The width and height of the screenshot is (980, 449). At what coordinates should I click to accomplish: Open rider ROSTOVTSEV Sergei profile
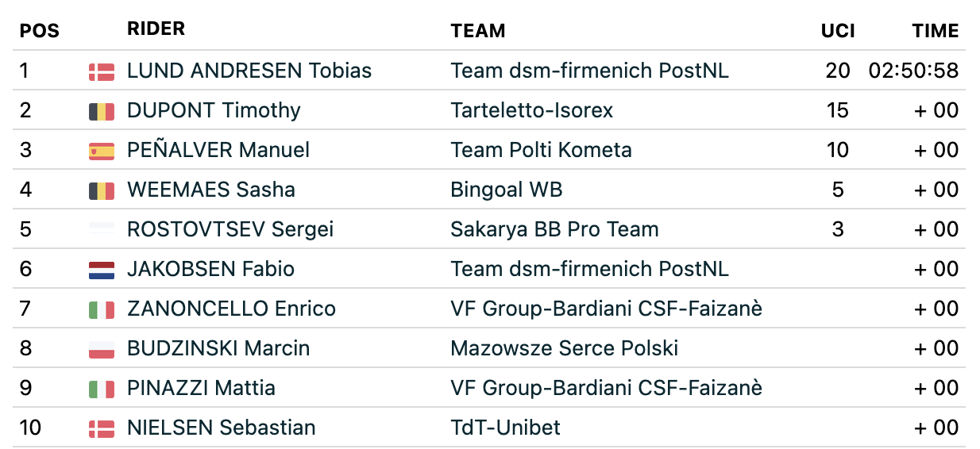[x=230, y=229]
